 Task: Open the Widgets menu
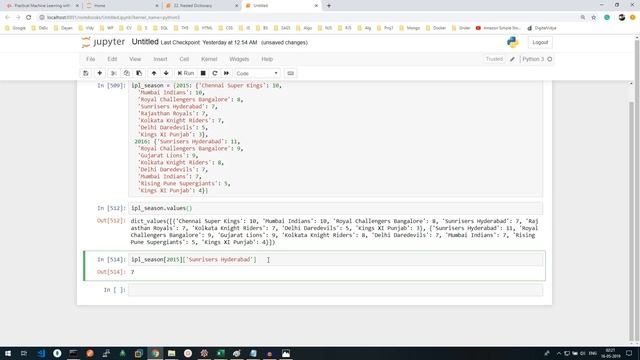pos(239,59)
